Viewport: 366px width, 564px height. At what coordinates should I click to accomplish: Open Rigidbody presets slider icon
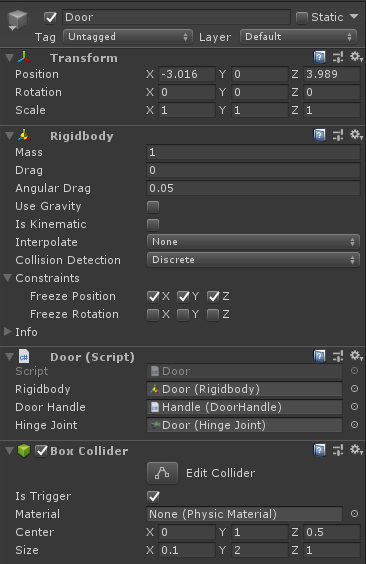click(x=338, y=135)
